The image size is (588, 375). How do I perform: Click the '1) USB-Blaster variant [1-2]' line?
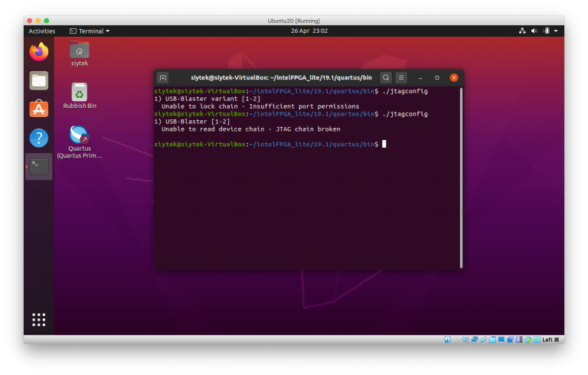coord(207,99)
